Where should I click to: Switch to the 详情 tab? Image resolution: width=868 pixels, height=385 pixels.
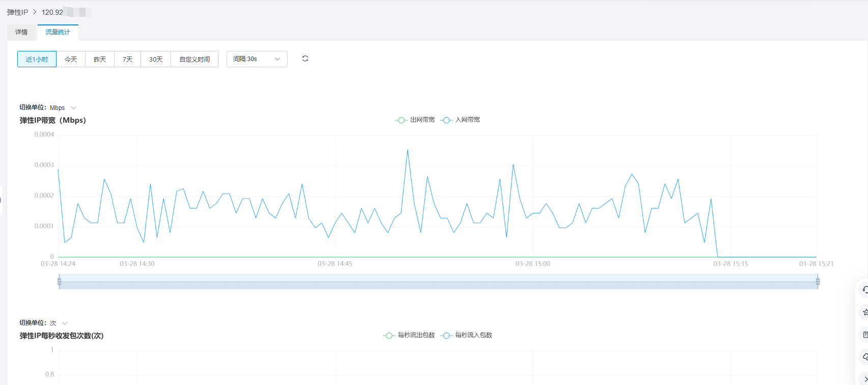[21, 32]
